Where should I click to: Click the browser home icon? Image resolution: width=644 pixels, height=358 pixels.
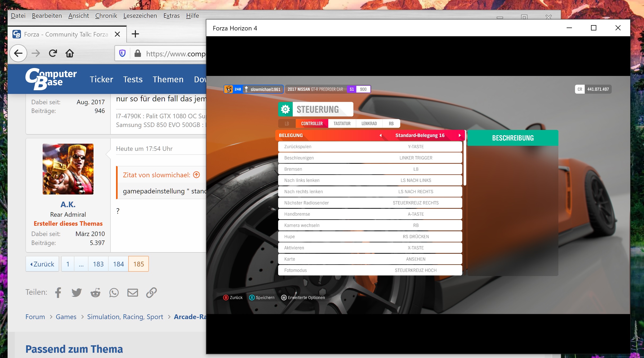coord(70,53)
